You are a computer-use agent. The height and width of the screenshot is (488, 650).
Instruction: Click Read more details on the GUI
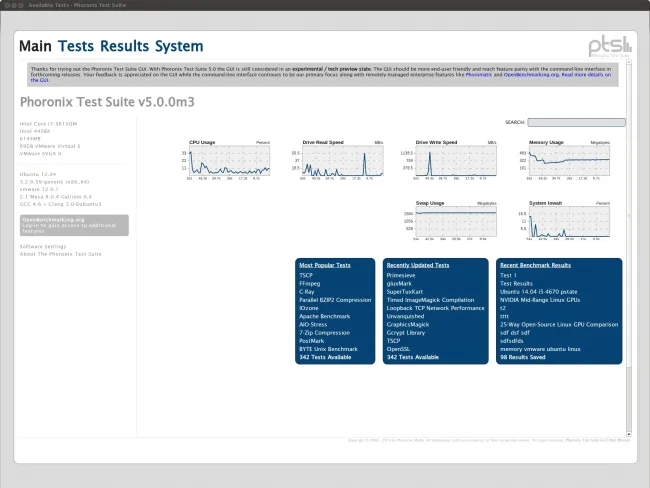(x=586, y=75)
